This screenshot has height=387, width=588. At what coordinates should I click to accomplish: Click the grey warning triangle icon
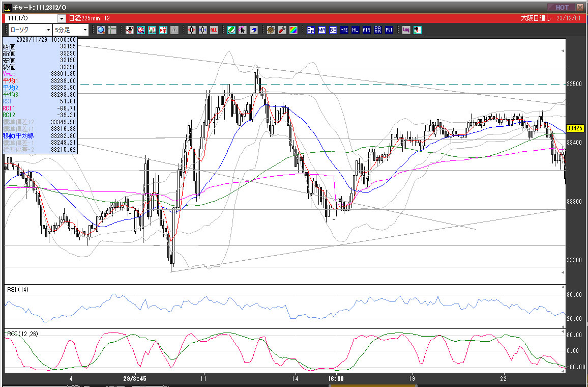pyautogui.click(x=174, y=30)
